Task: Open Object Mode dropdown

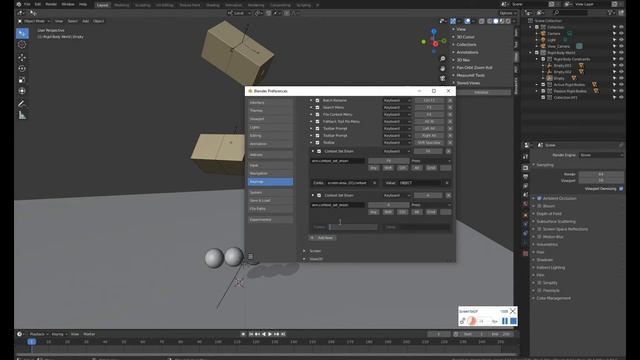Action: (x=34, y=21)
